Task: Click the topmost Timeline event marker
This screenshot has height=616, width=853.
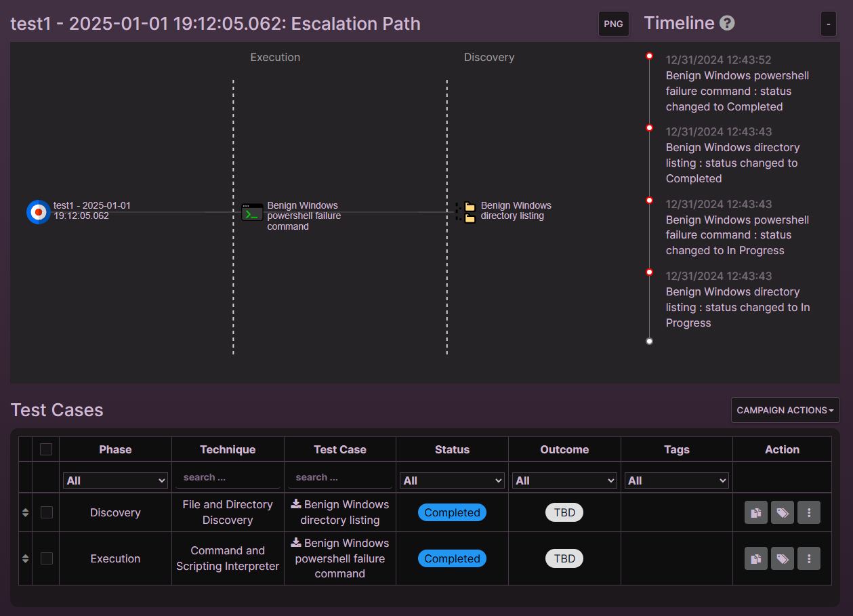Action: coord(649,56)
